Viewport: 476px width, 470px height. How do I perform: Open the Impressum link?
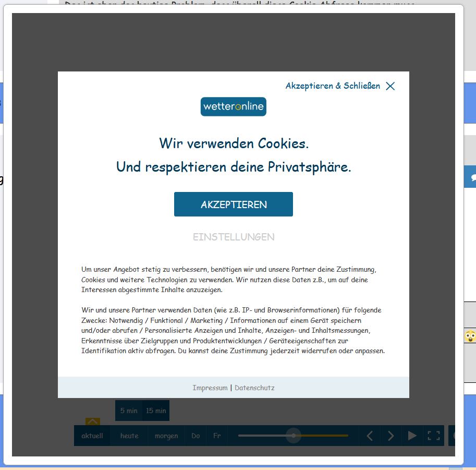(210, 388)
